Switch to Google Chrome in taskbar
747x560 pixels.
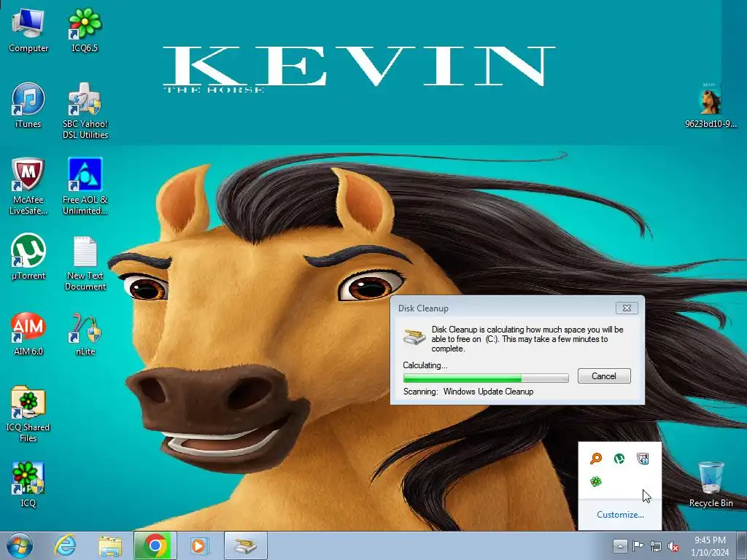click(x=155, y=545)
